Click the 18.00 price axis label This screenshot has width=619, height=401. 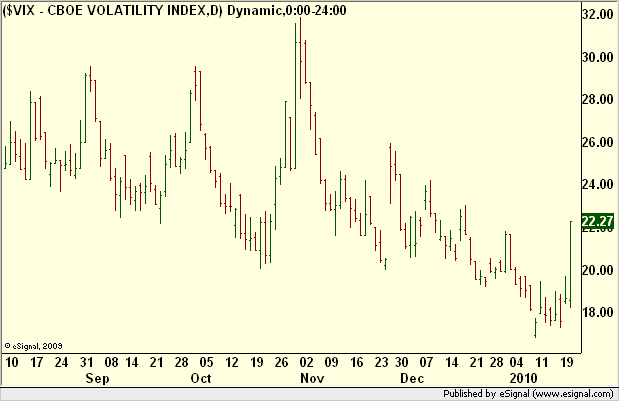point(598,313)
